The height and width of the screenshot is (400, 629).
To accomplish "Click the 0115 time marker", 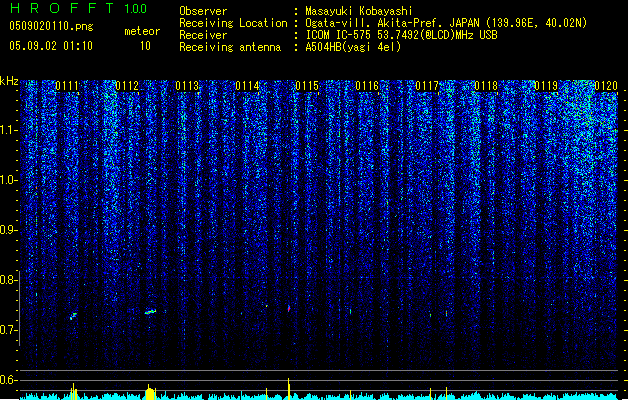I will 307,86.
